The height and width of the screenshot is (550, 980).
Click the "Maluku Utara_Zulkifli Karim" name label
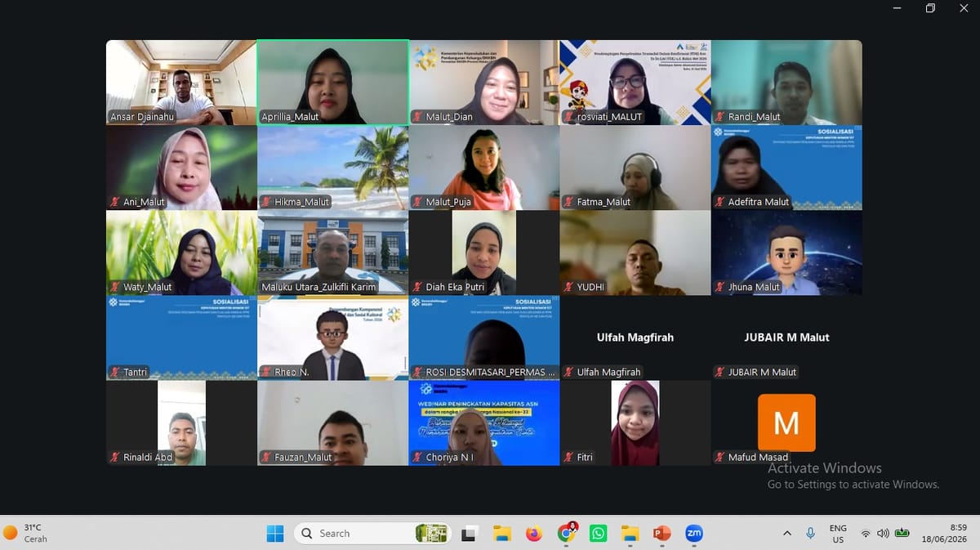318,287
